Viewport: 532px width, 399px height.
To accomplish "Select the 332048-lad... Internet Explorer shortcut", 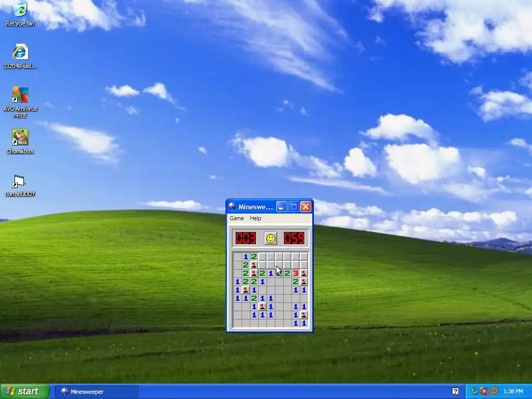I will [x=20, y=56].
